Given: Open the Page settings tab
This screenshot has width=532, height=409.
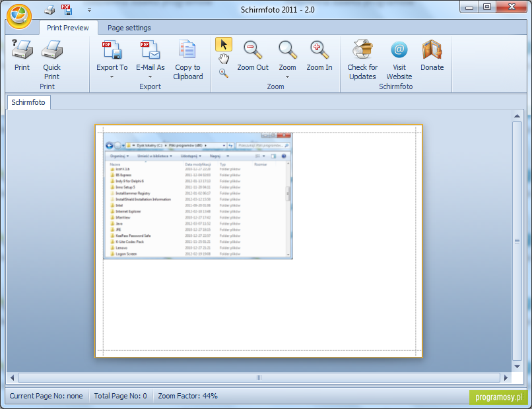Looking at the screenshot, I should (x=129, y=28).
